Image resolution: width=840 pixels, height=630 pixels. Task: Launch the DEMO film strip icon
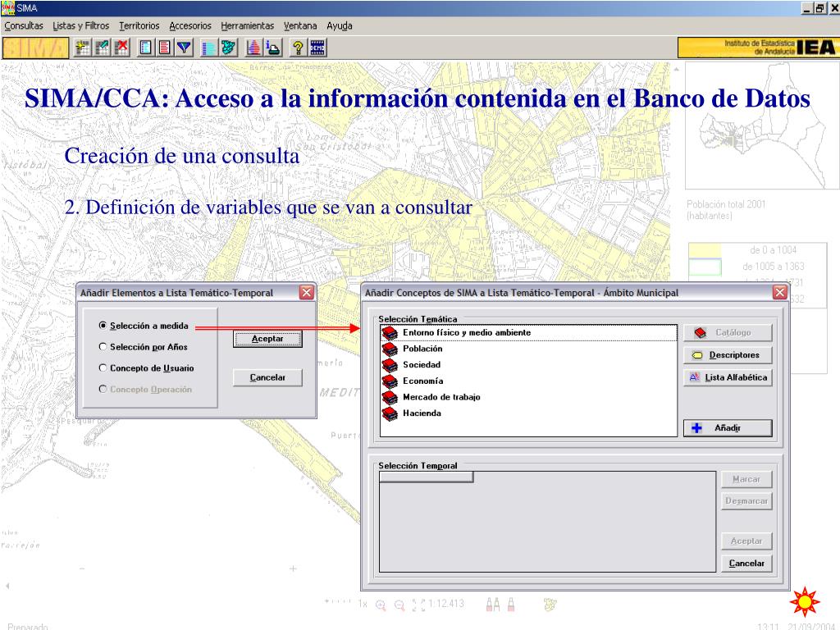coord(317,48)
